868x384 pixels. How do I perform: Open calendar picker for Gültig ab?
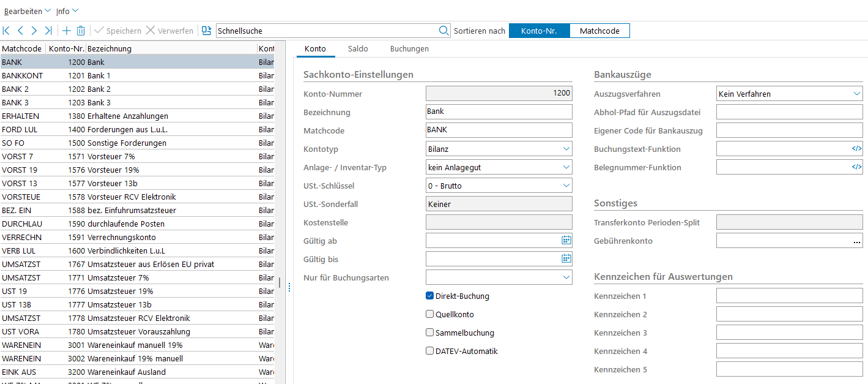click(566, 241)
